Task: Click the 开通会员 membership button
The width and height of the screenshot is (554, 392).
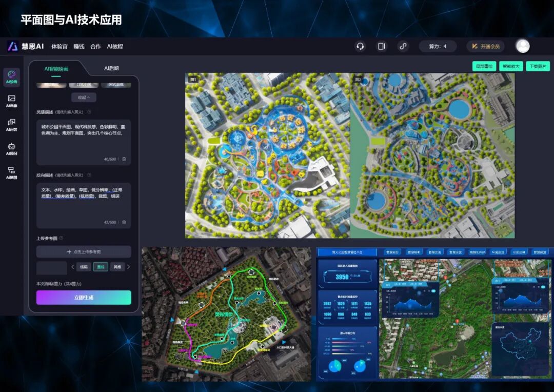Action: [x=486, y=46]
